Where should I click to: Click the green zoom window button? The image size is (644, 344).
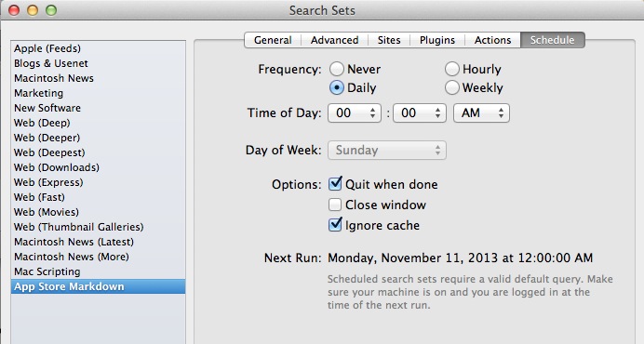tap(51, 10)
